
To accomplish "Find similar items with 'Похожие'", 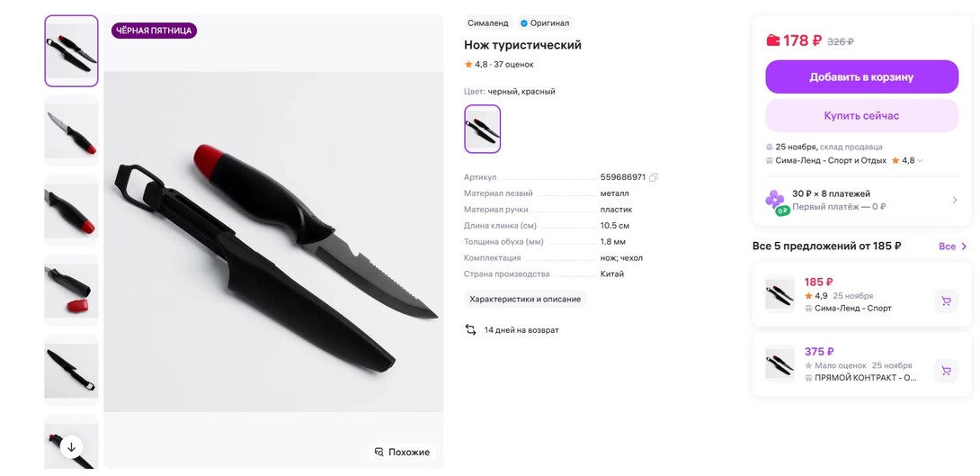I will click(402, 452).
